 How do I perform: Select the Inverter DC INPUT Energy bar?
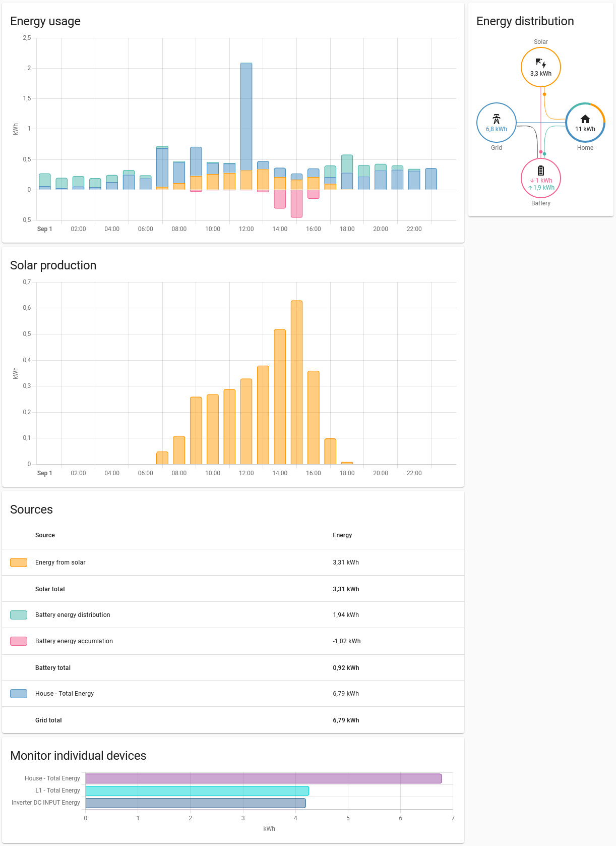(x=196, y=803)
